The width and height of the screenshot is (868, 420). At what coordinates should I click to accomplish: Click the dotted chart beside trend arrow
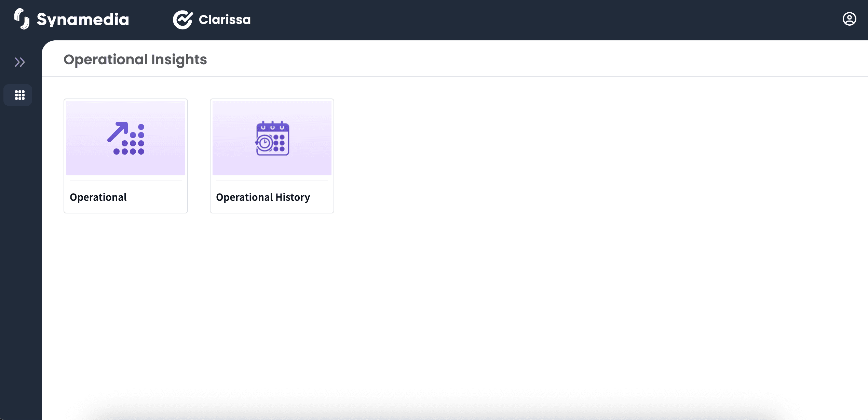[134, 143]
